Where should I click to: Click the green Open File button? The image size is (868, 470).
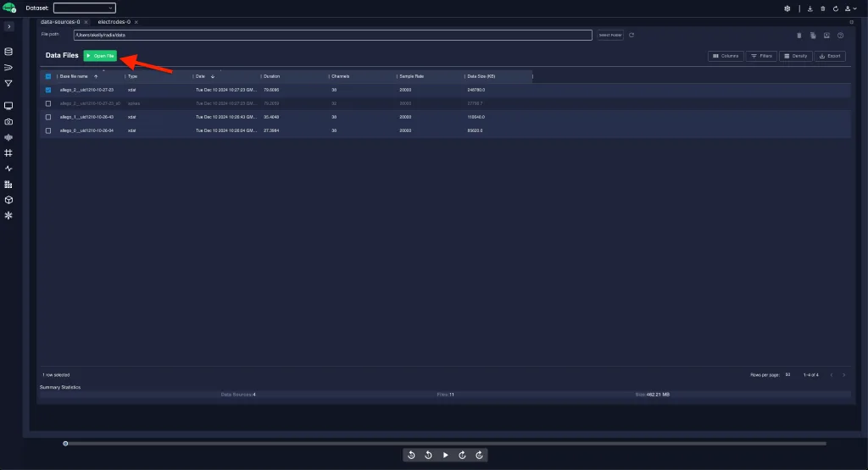[100, 56]
